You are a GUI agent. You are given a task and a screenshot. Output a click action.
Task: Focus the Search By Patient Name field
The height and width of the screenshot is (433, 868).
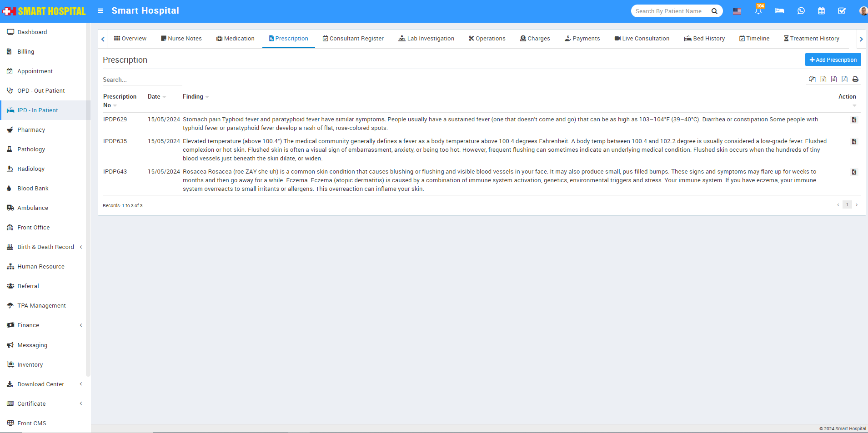669,11
